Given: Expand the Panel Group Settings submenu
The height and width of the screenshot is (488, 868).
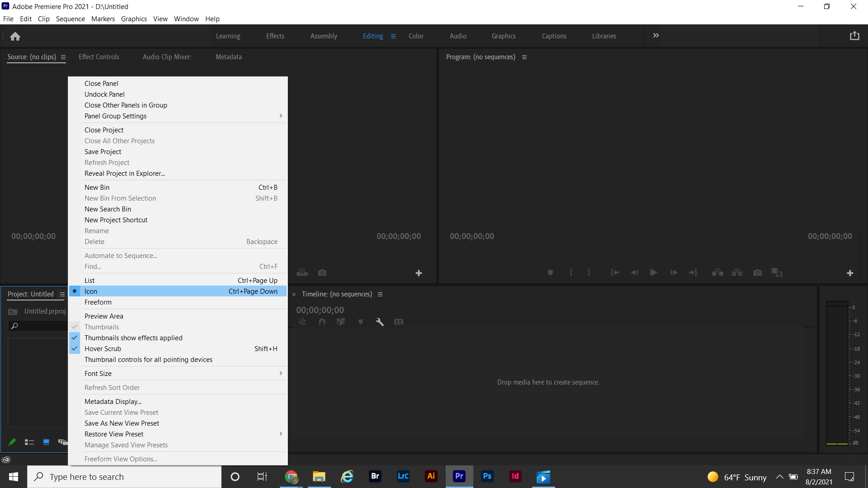Looking at the screenshot, I should click(115, 116).
